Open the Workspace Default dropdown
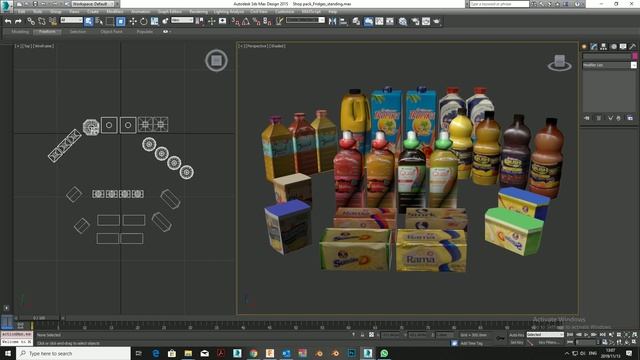 pos(93,4)
